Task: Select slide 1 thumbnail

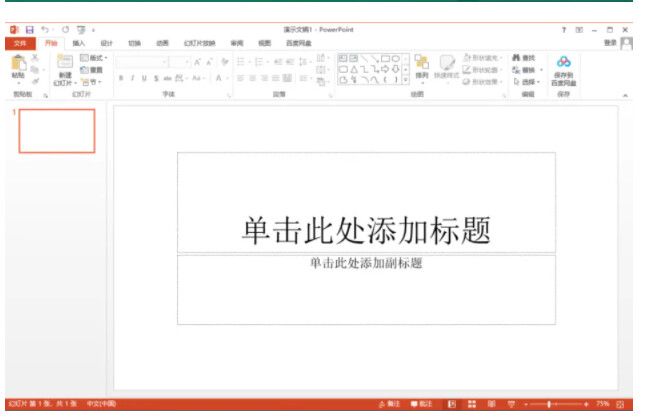Action: (57, 131)
